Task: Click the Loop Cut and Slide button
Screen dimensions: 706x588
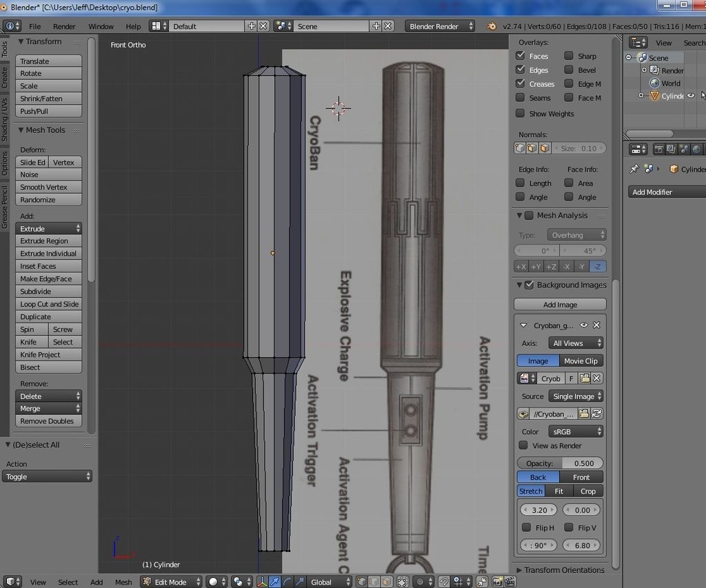Action: [49, 304]
